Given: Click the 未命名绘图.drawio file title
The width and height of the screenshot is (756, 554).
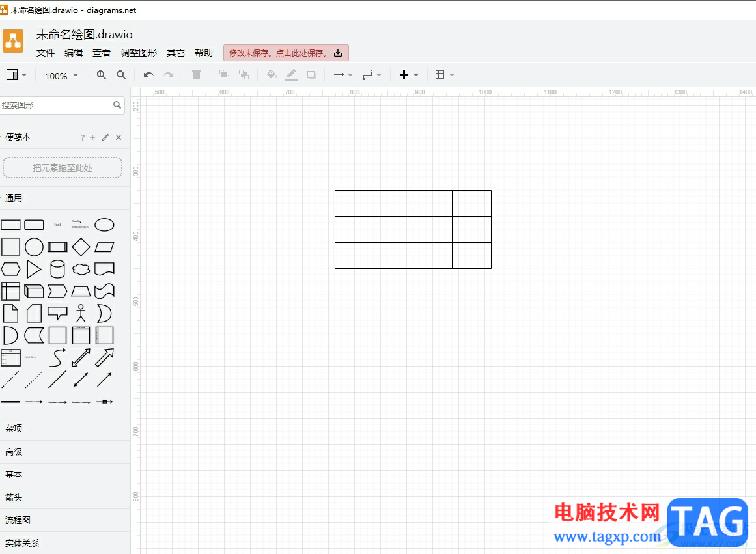Looking at the screenshot, I should coord(85,35).
